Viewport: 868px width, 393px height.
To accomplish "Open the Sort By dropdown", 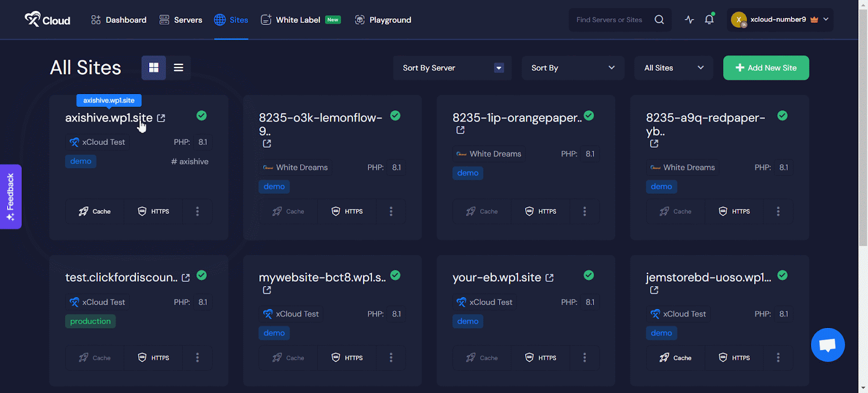I will click(572, 68).
